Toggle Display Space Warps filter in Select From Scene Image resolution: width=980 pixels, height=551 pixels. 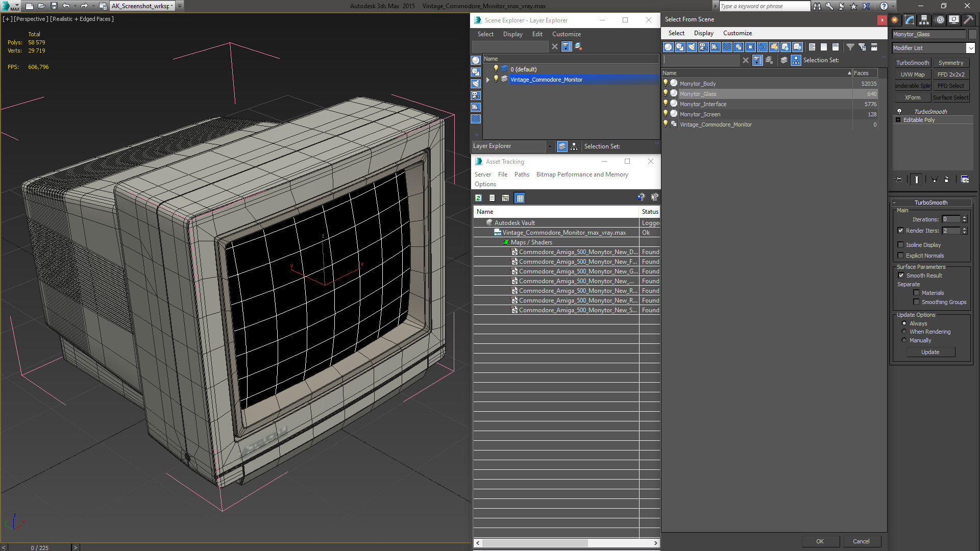coord(727,47)
